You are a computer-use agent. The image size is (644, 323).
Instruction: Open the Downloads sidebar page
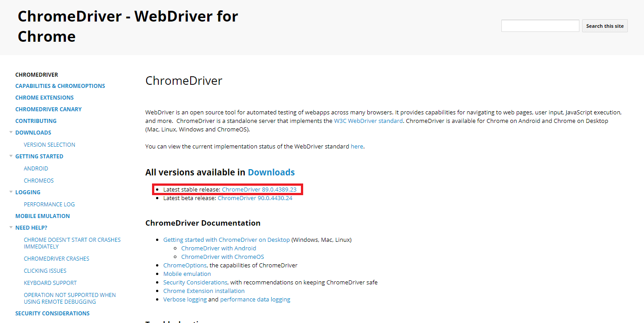[33, 133]
